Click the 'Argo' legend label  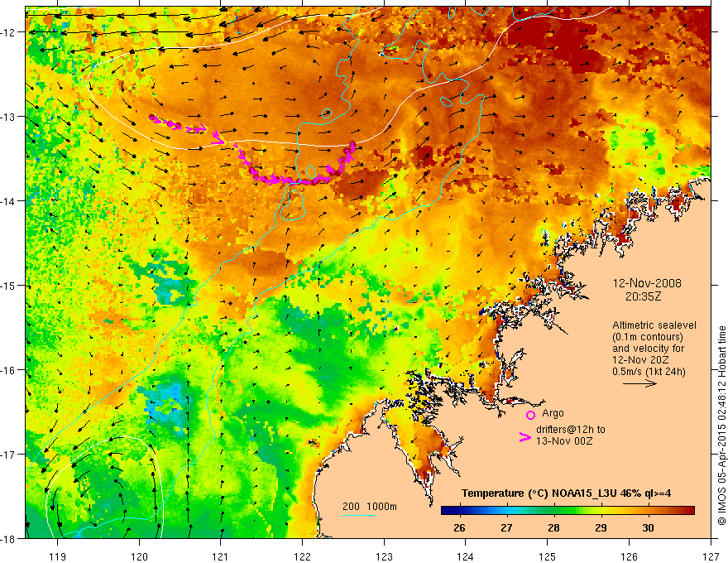point(553,413)
